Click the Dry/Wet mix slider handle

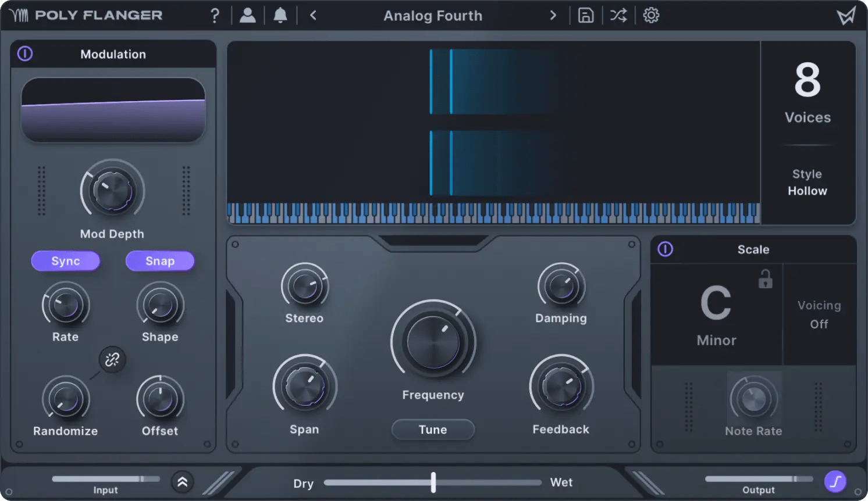tap(433, 482)
